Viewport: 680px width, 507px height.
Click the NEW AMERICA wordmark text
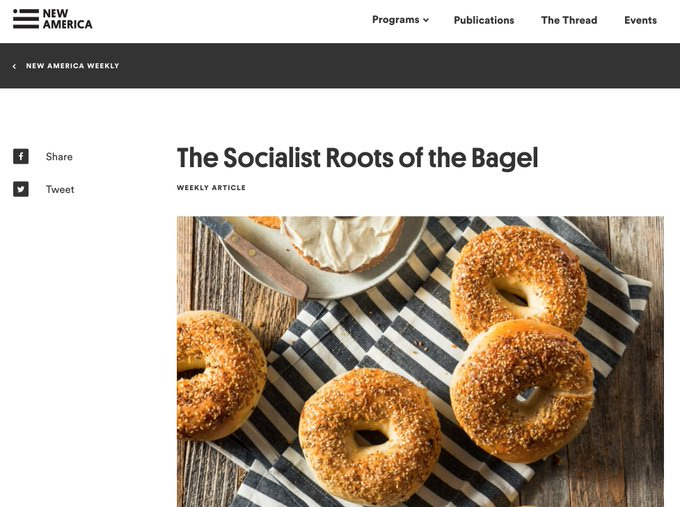[x=67, y=19]
